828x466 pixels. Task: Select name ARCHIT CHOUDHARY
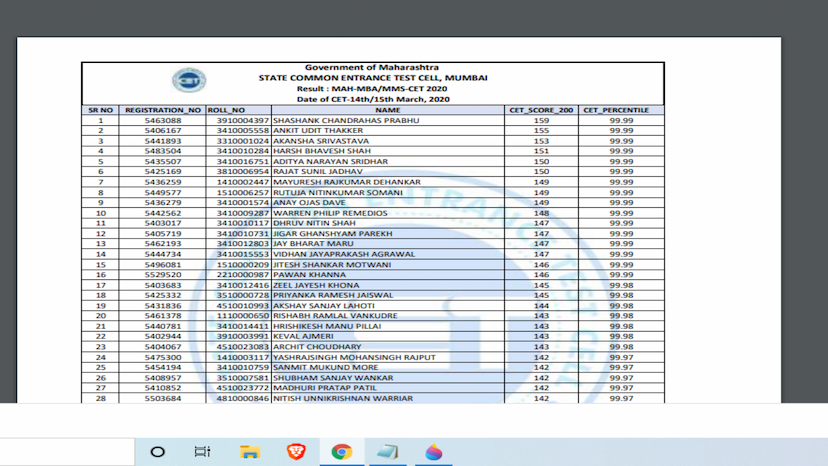pyautogui.click(x=317, y=347)
